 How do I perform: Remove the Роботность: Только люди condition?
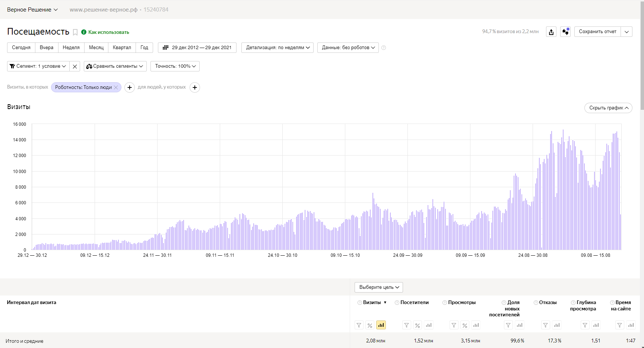coord(116,87)
